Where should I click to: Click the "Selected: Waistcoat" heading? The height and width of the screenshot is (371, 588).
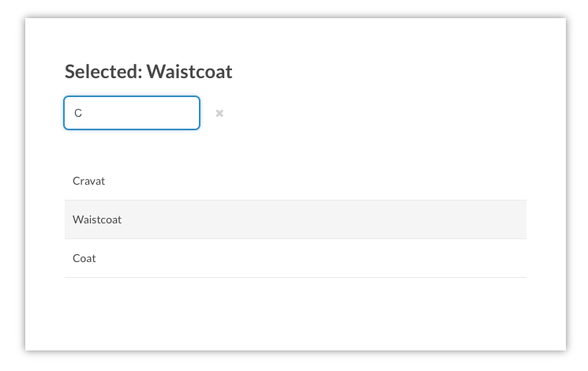pos(148,72)
